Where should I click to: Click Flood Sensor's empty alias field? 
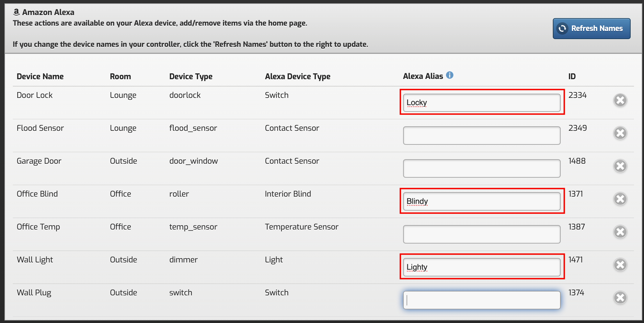481,136
